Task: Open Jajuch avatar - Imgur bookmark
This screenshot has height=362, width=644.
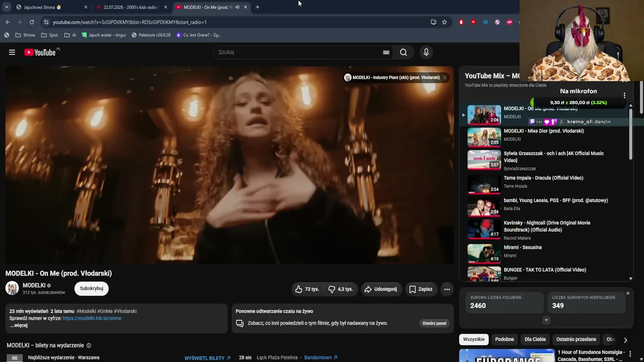Action: (x=104, y=35)
